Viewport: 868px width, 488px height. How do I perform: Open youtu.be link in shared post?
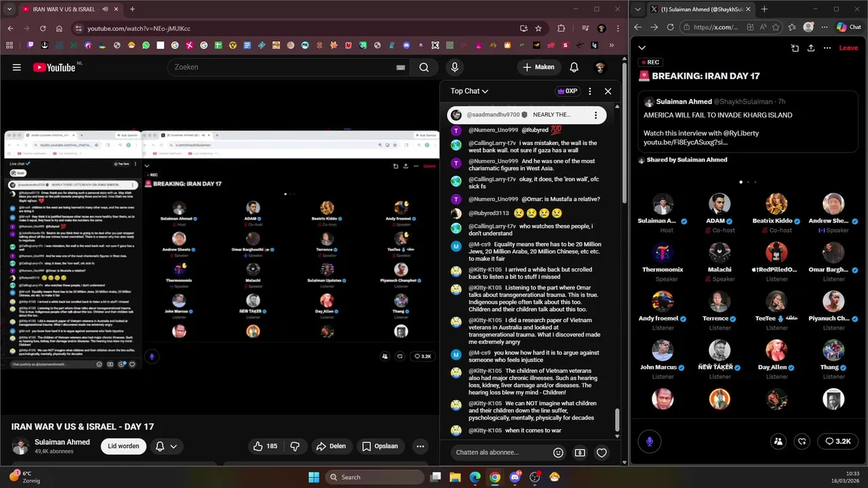pyautogui.click(x=686, y=142)
